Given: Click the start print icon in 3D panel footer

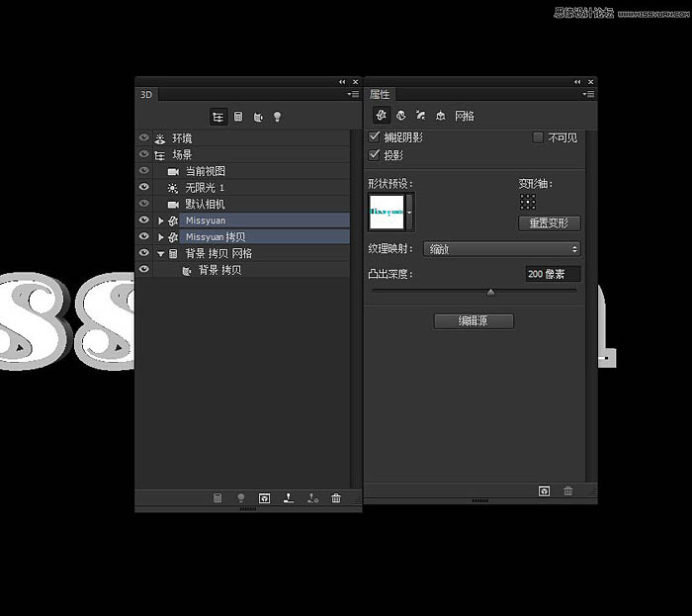Looking at the screenshot, I should tap(289, 498).
